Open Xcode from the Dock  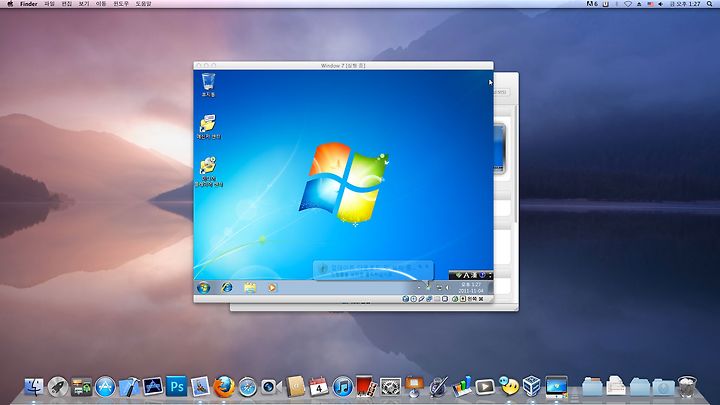(129, 387)
